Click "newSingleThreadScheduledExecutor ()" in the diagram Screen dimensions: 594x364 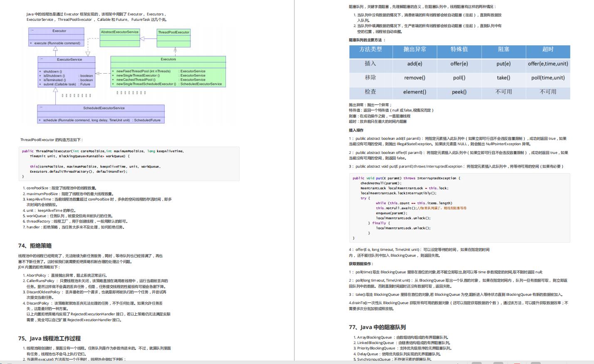click(x=146, y=84)
